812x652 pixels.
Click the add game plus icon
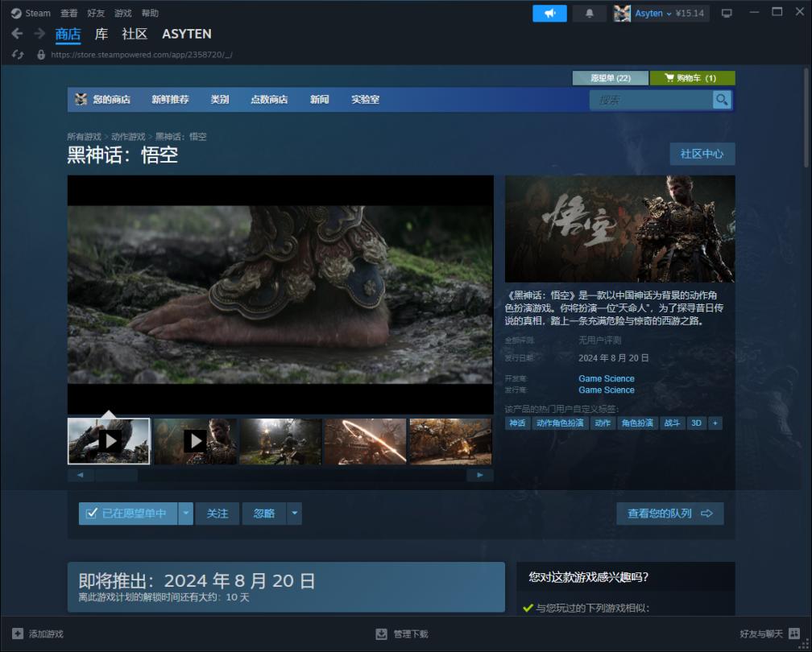coord(18,633)
